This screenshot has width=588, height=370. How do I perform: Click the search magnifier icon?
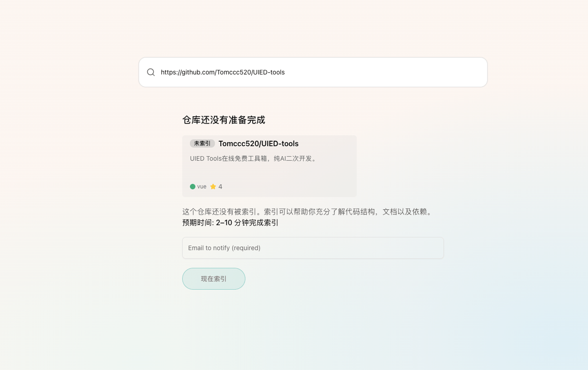pos(151,72)
